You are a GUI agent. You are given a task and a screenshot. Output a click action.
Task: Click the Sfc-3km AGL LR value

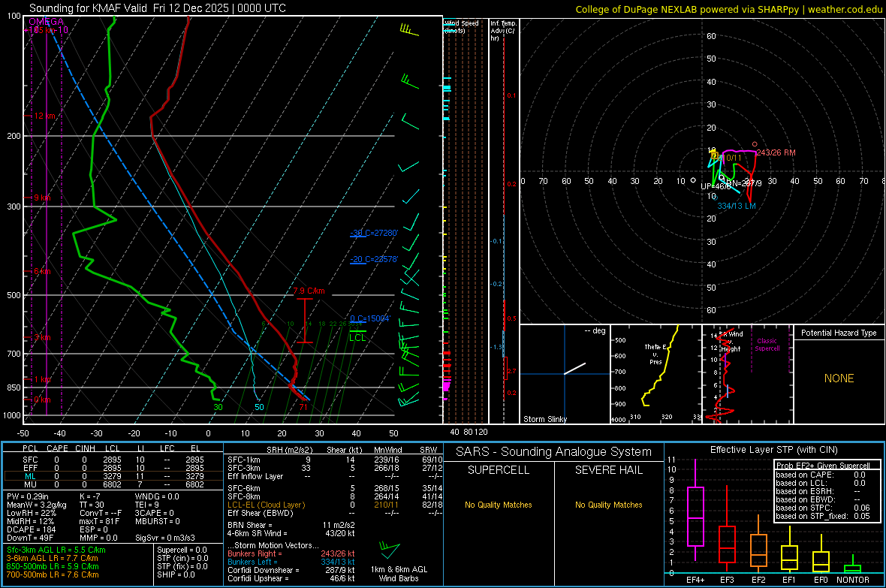tap(56, 550)
